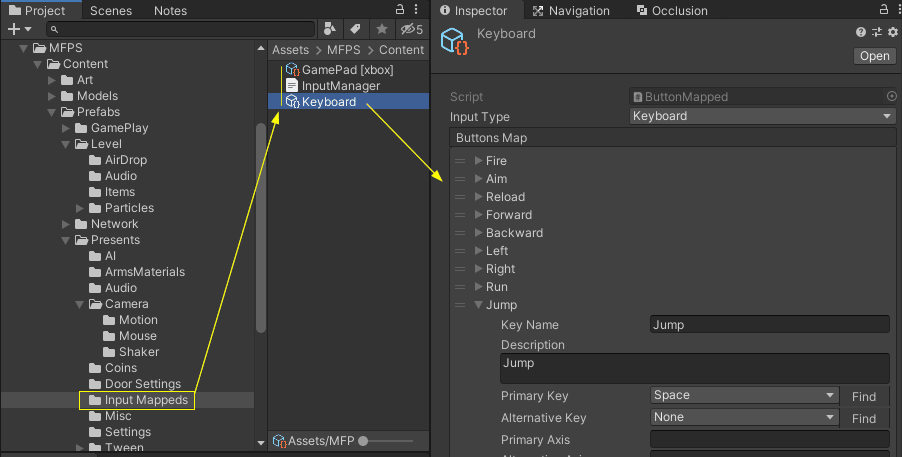
Task: Click the Script object picker circle
Action: 891,97
